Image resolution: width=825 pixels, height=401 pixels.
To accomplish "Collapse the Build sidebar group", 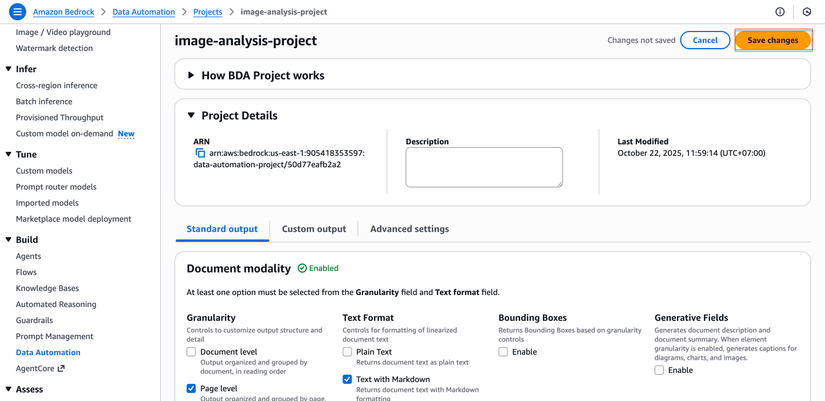I will coord(9,240).
